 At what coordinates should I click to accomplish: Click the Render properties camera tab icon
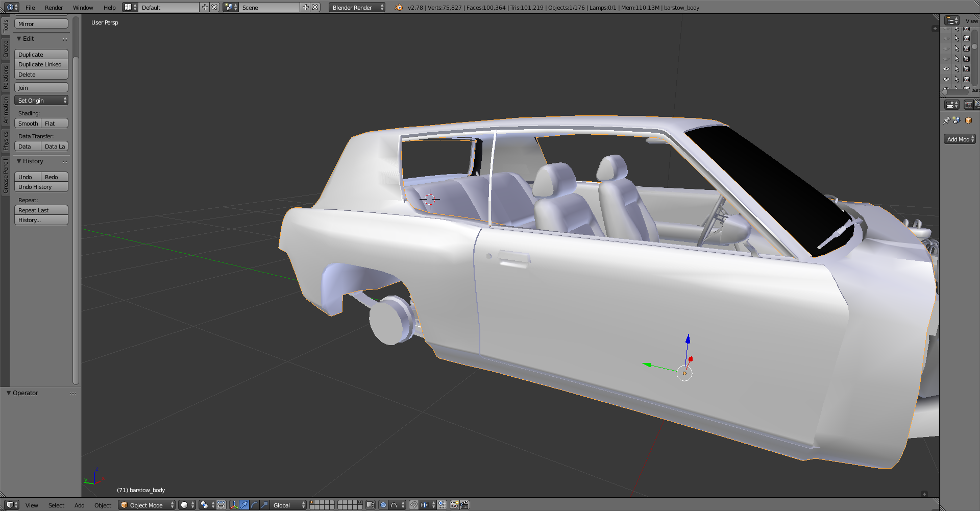[968, 105]
